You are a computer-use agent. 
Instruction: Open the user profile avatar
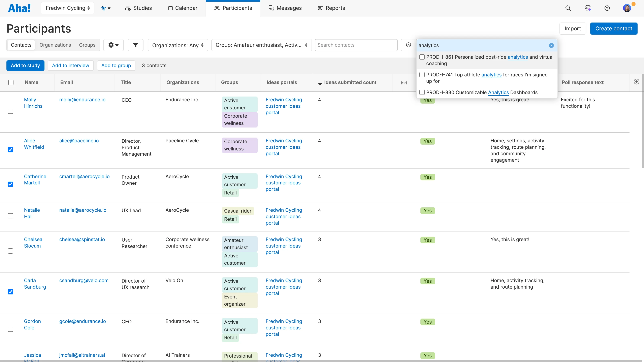(x=627, y=8)
